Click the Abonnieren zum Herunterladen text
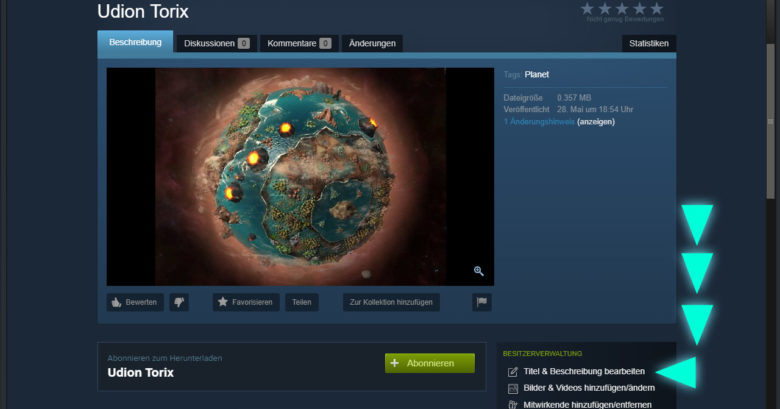This screenshot has height=409, width=780. click(165, 358)
